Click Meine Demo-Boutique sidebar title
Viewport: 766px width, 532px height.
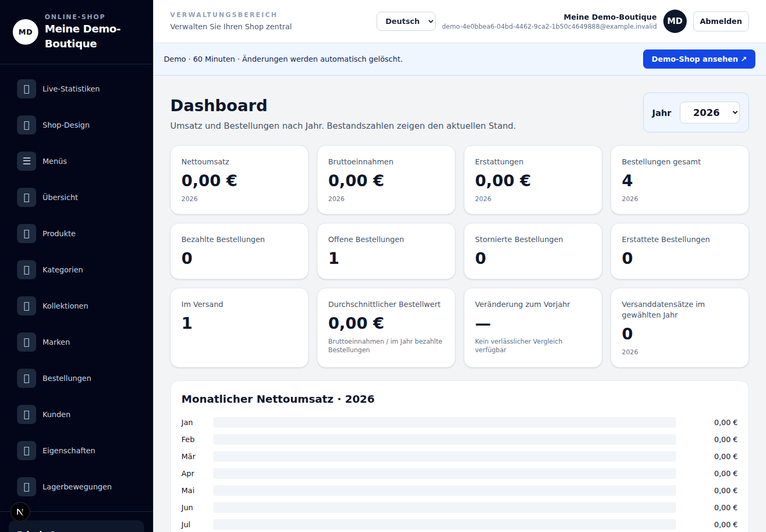[x=83, y=36]
